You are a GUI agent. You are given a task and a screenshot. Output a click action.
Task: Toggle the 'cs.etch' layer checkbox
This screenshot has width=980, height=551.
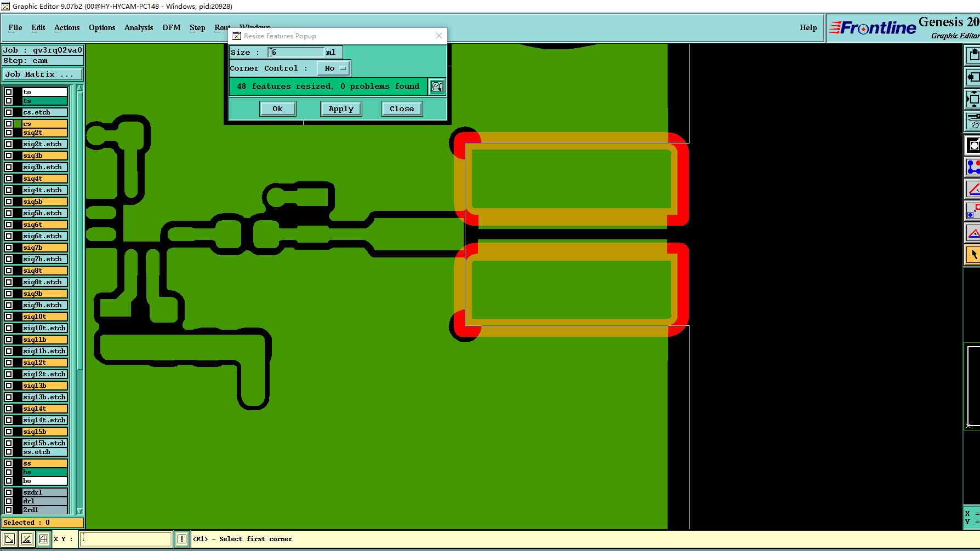tap(9, 112)
